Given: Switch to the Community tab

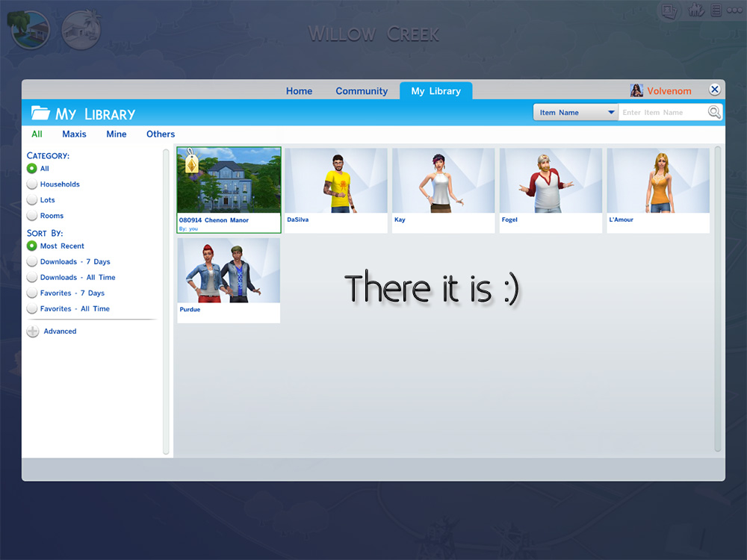Looking at the screenshot, I should (x=362, y=90).
